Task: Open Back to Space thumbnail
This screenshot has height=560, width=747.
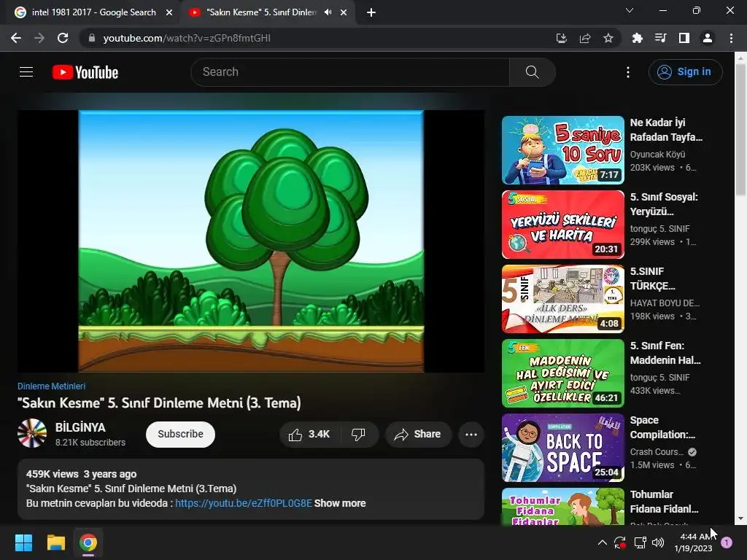Action: 562,447
